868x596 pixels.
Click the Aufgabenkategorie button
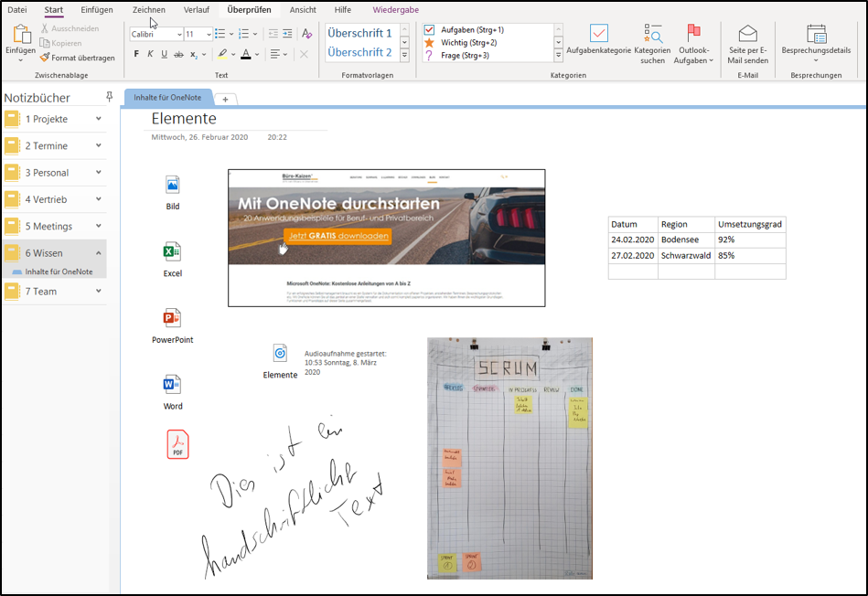point(598,40)
